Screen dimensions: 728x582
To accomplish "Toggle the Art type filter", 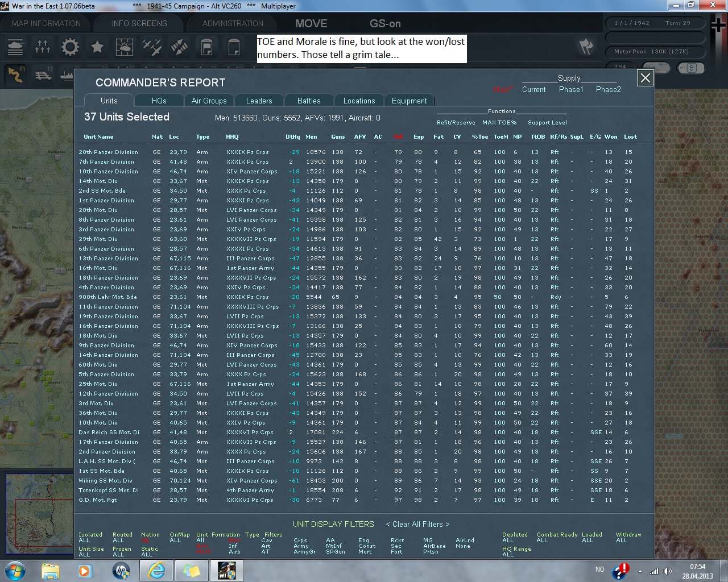I will (266, 546).
